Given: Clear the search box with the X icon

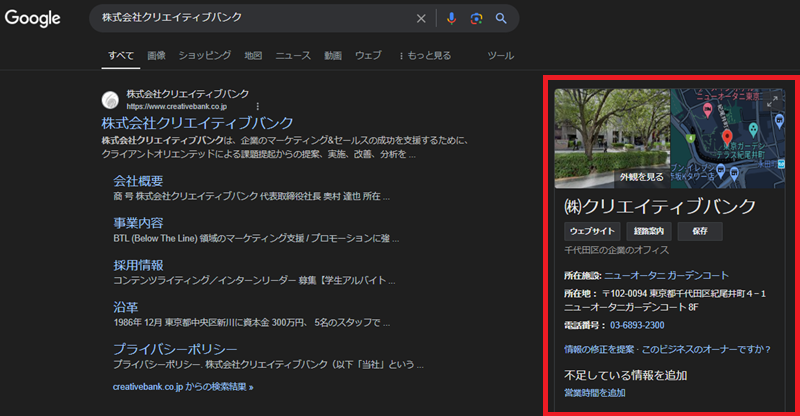Looking at the screenshot, I should (x=421, y=18).
